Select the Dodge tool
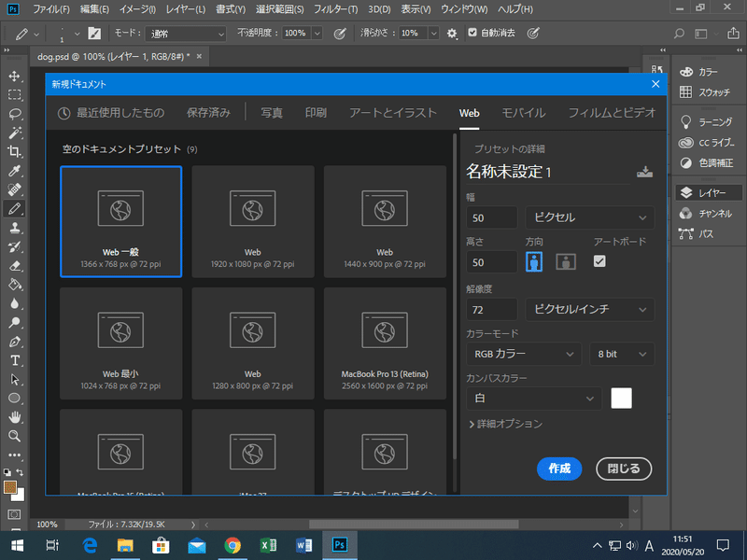Viewport: 747px width, 560px height. [14, 322]
